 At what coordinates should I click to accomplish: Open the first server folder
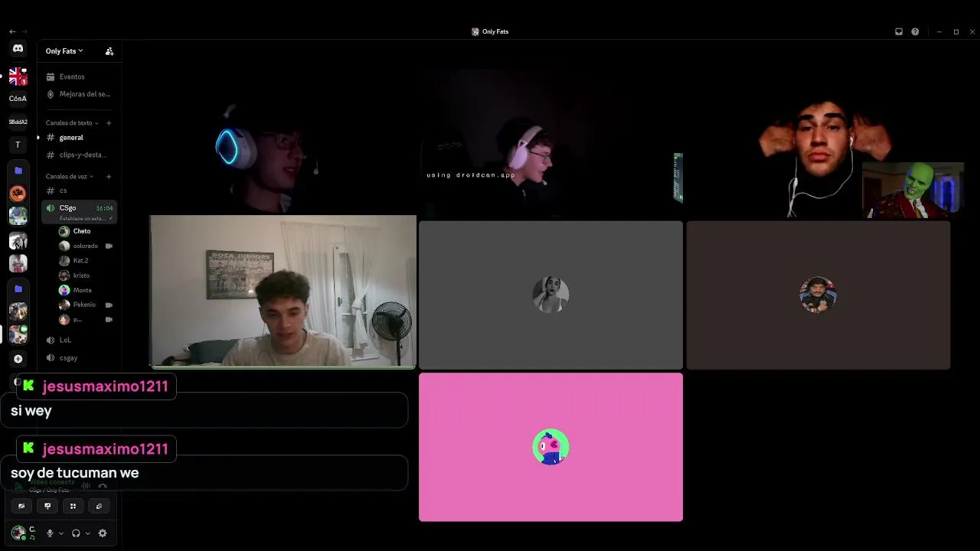click(18, 170)
